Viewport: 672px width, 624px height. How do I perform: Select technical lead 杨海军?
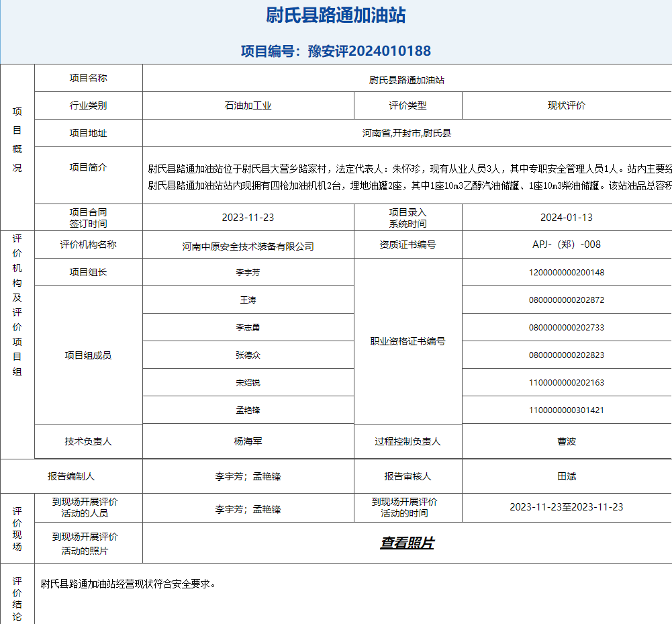coord(248,441)
